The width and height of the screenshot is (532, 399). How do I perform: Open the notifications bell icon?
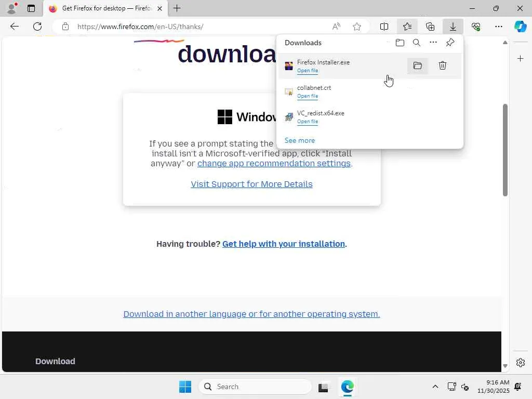click(518, 387)
